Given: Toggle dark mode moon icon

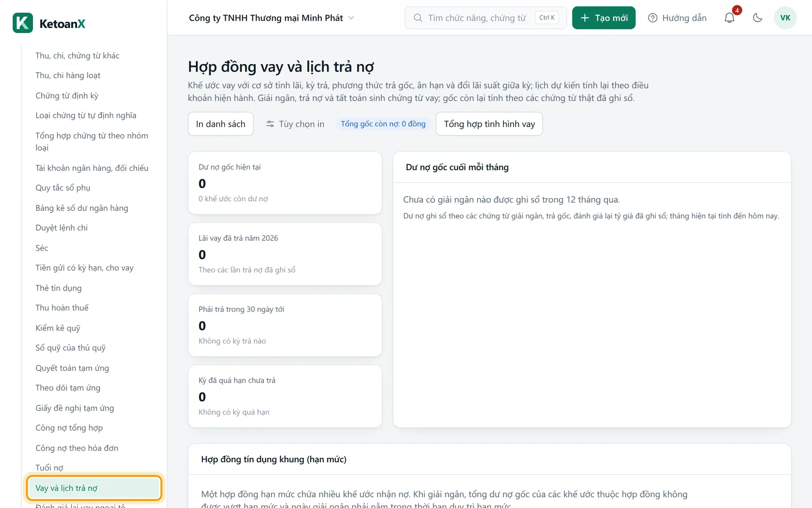Looking at the screenshot, I should tap(758, 18).
